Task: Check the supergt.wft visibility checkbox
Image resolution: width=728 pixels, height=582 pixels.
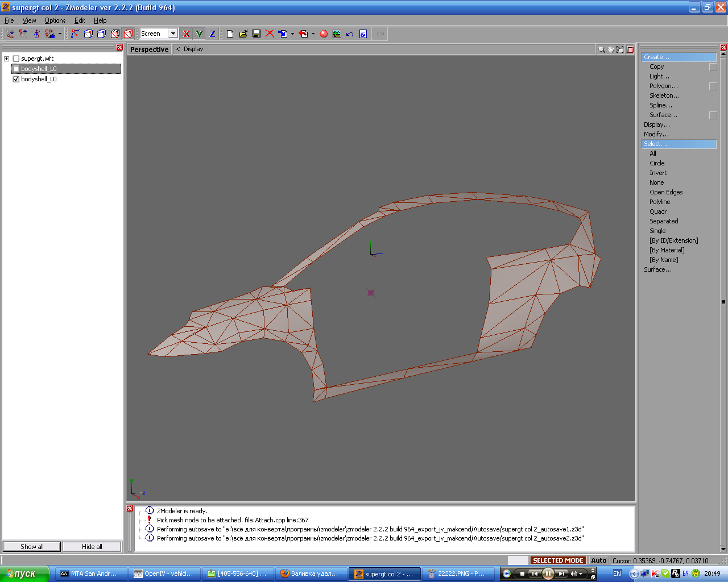Action: click(x=16, y=59)
